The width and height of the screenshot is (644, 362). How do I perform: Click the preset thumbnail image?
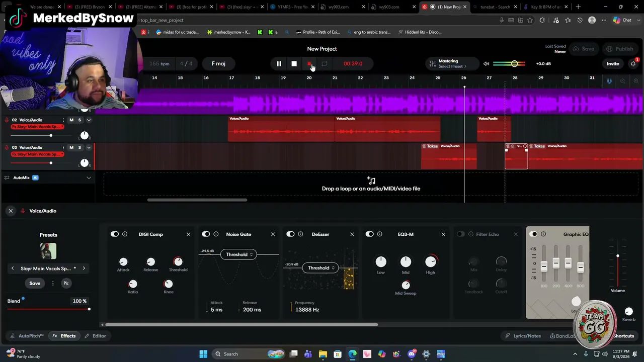pyautogui.click(x=48, y=251)
